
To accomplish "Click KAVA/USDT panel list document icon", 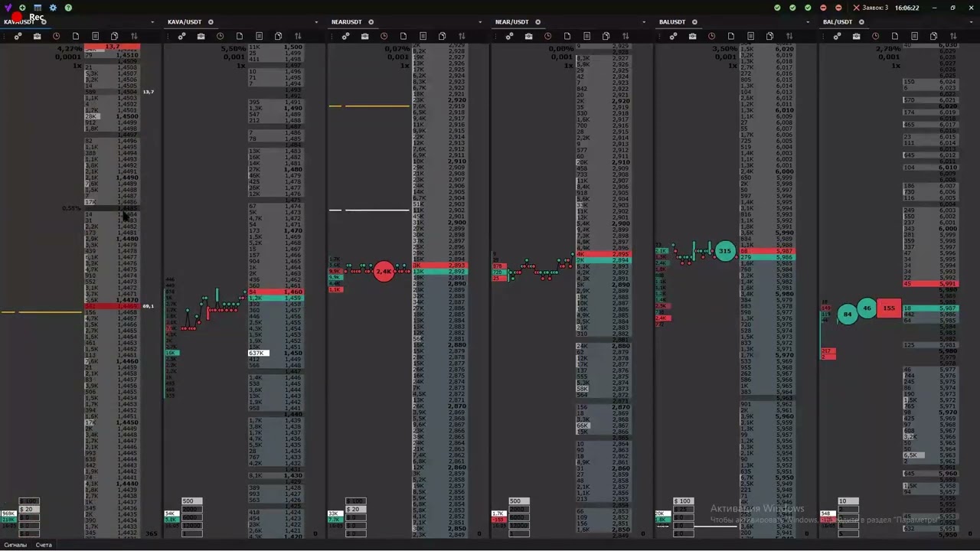I will (259, 36).
